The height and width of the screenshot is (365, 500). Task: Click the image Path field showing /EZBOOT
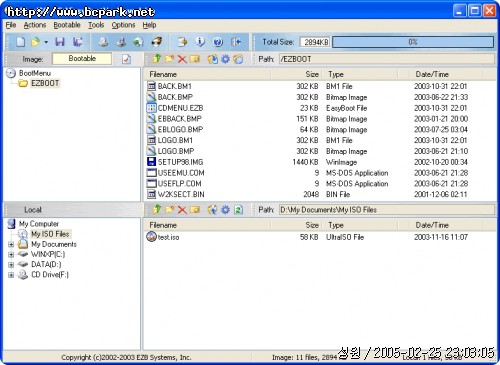tap(387, 59)
